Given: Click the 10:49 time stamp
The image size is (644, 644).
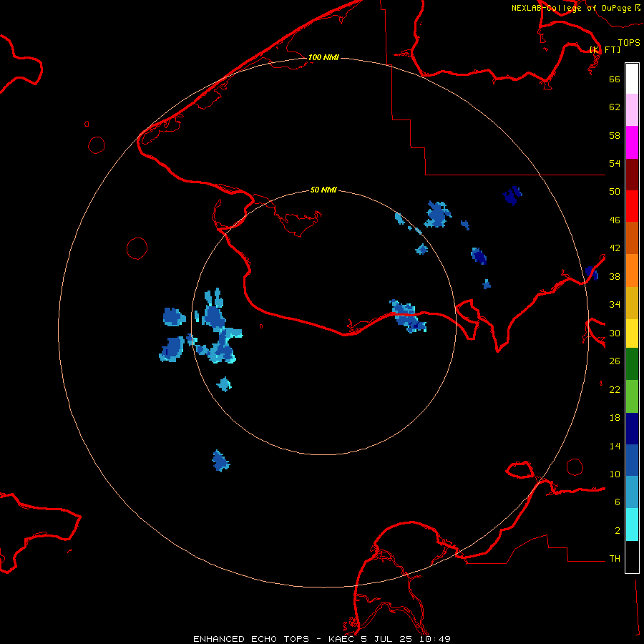Looking at the screenshot, I should tap(435, 639).
